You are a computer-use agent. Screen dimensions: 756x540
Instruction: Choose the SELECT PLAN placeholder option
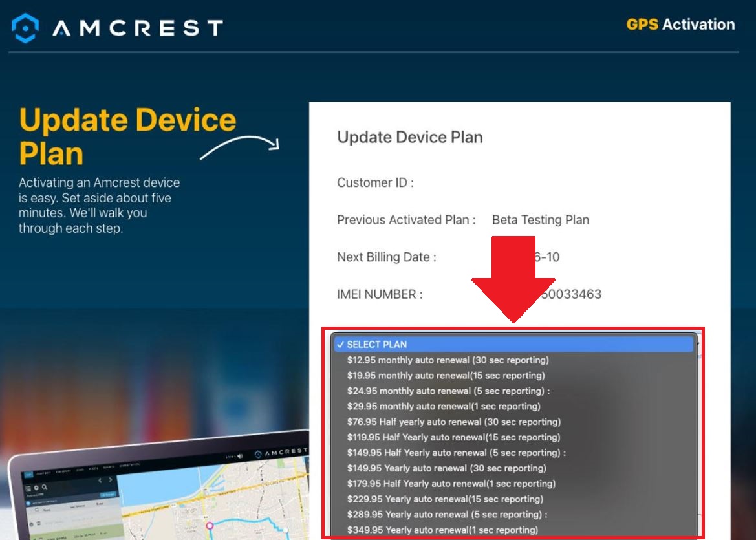513,344
